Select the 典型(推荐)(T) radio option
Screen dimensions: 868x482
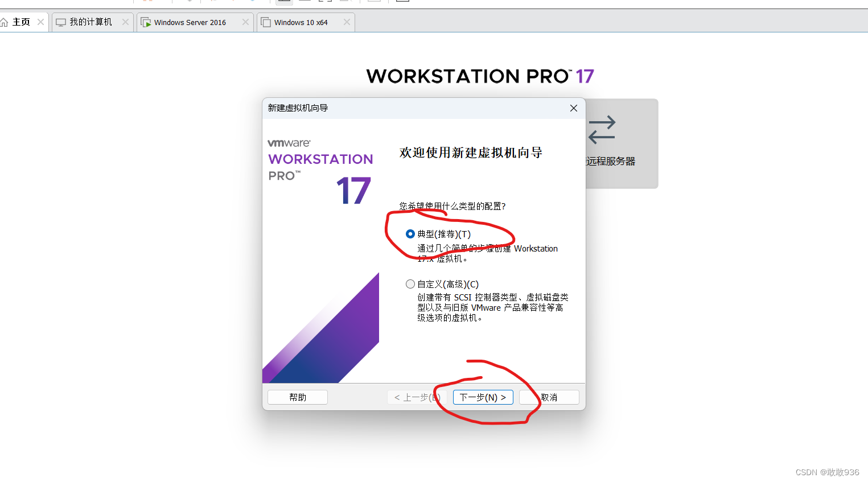[x=410, y=234]
